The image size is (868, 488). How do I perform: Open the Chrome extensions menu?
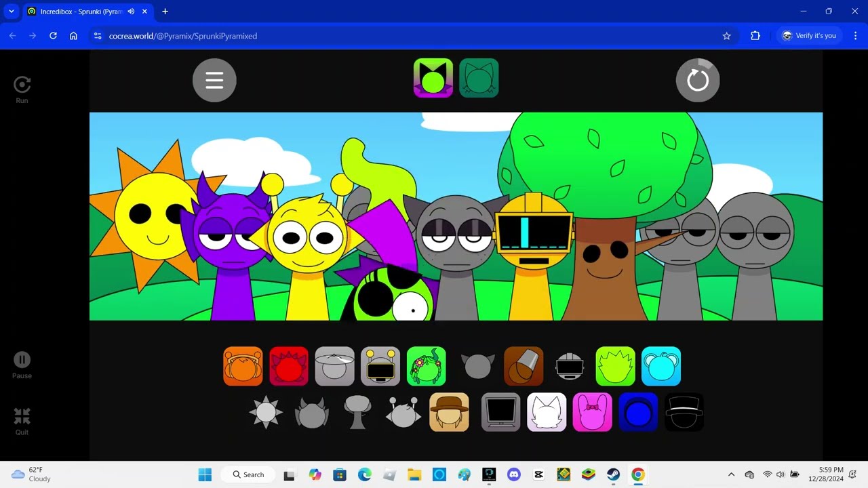[755, 36]
